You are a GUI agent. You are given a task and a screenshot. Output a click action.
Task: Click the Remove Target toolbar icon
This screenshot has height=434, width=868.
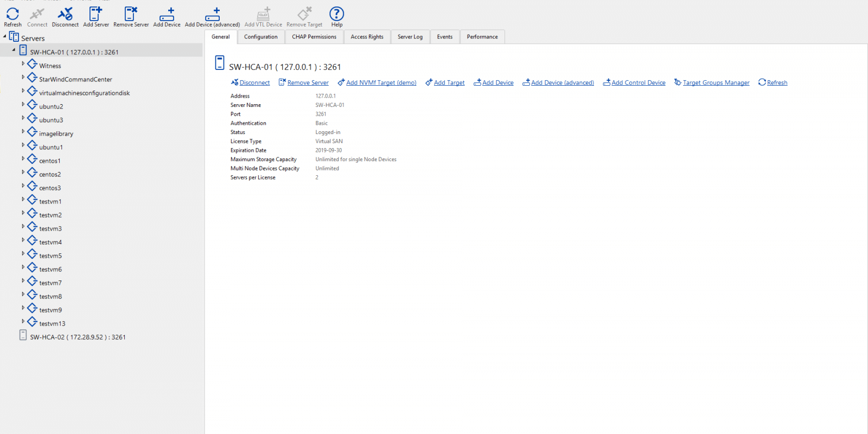(304, 14)
